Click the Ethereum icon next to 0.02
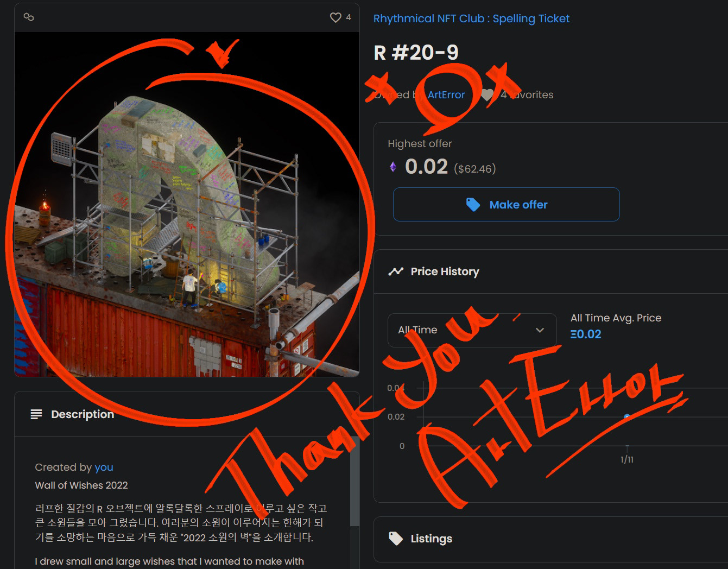This screenshot has width=728, height=569. [x=393, y=167]
